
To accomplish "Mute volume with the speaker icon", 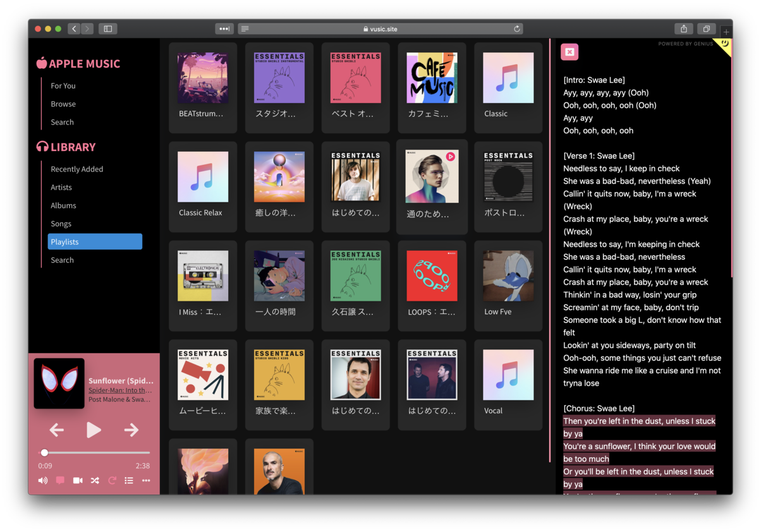I will click(43, 481).
